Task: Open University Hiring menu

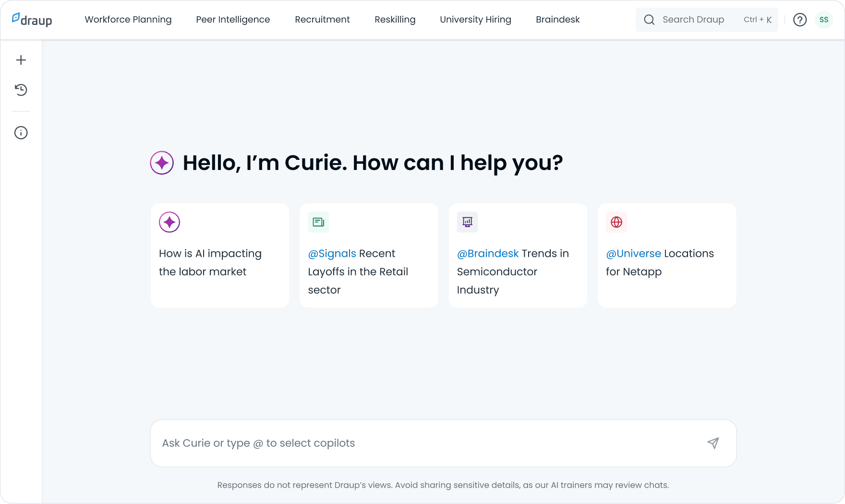Action: (475, 20)
